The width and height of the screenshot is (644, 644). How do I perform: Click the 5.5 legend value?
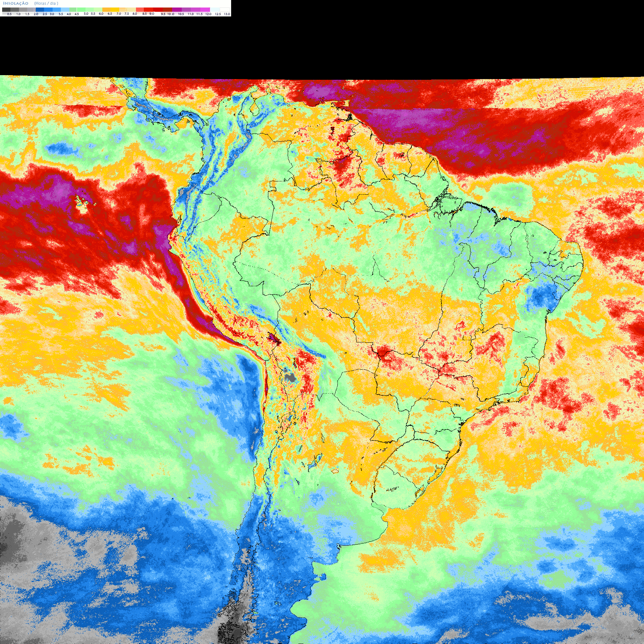click(x=93, y=14)
